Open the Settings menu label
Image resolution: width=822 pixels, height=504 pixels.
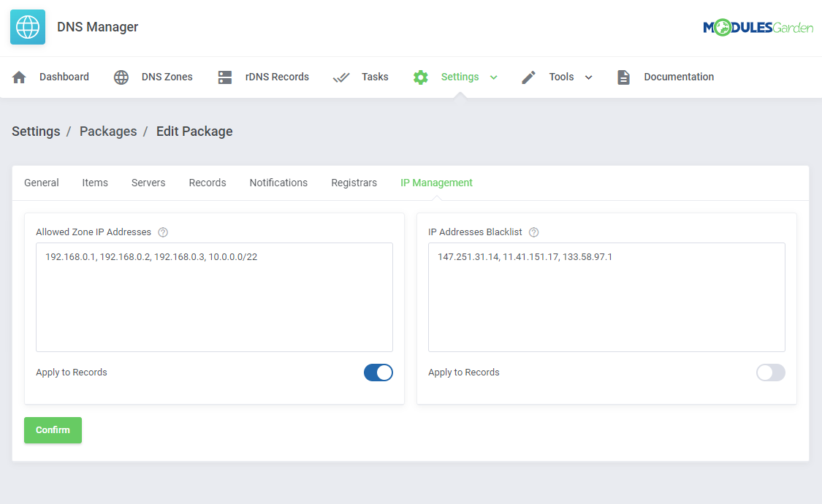coord(460,77)
